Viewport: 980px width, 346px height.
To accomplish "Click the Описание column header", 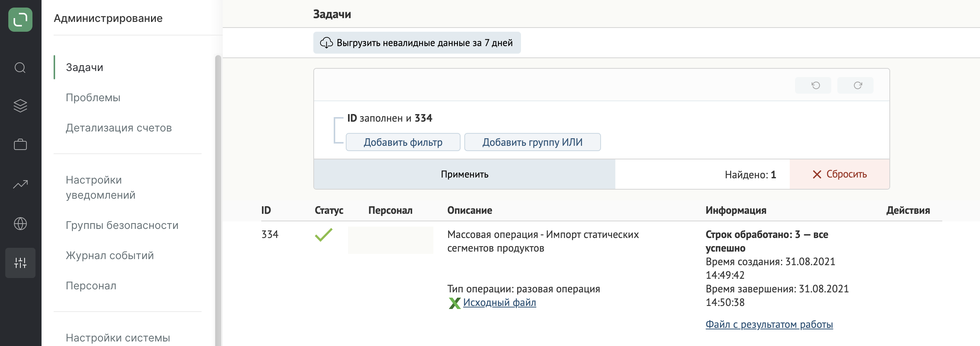I will pyautogui.click(x=470, y=210).
